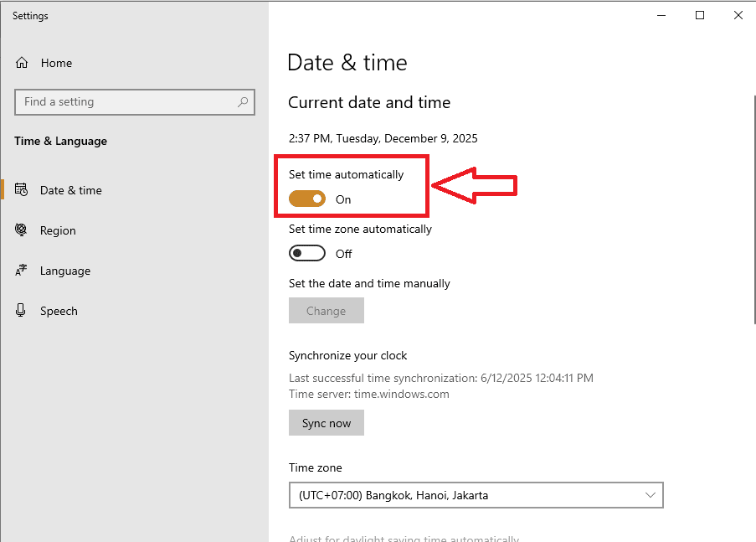This screenshot has height=542, width=756.
Task: Go to the Language settings page
Action: click(x=64, y=271)
